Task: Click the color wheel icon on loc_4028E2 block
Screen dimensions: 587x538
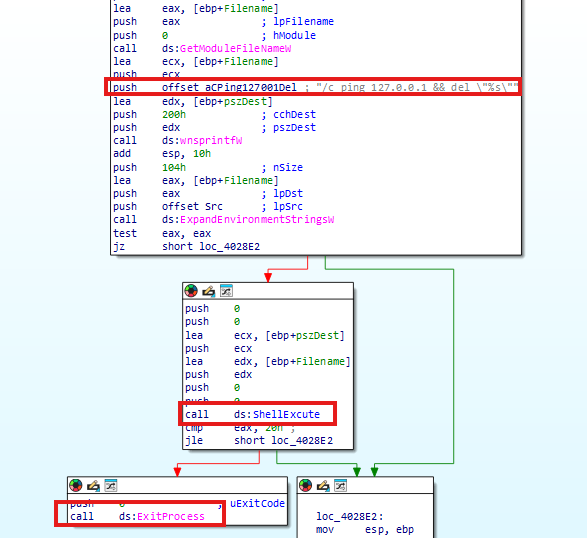Action: click(305, 485)
